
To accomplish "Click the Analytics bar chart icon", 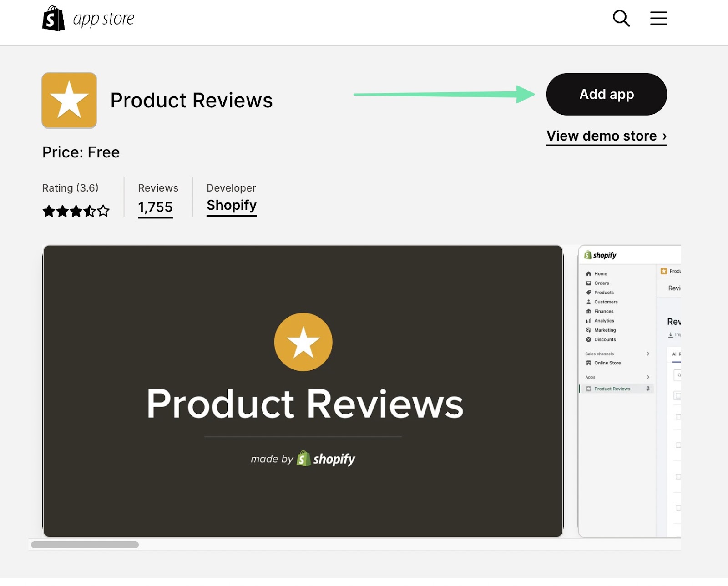I will coord(588,321).
